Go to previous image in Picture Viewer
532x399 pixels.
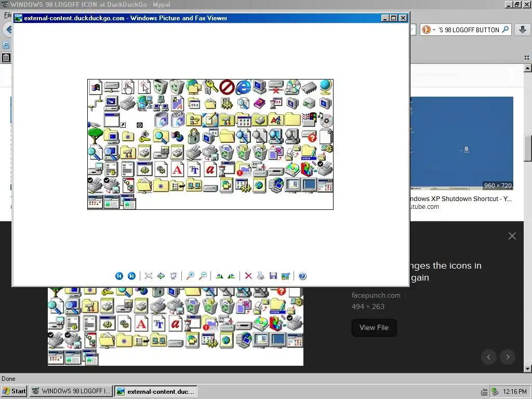pos(119,276)
